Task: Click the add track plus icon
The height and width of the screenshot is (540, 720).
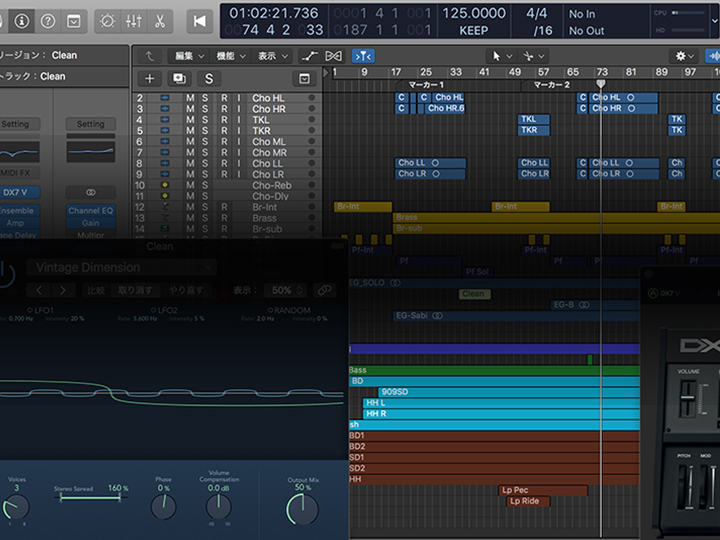Action: point(150,78)
